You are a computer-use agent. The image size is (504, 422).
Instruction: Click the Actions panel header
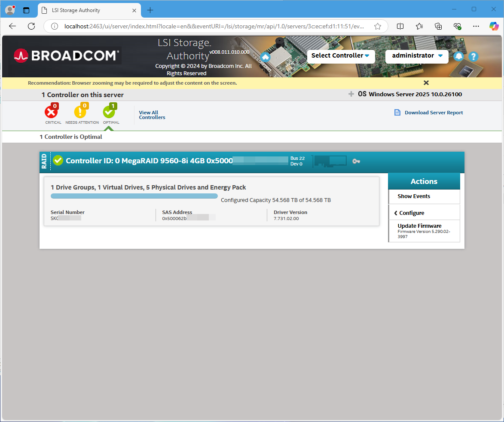[424, 181]
